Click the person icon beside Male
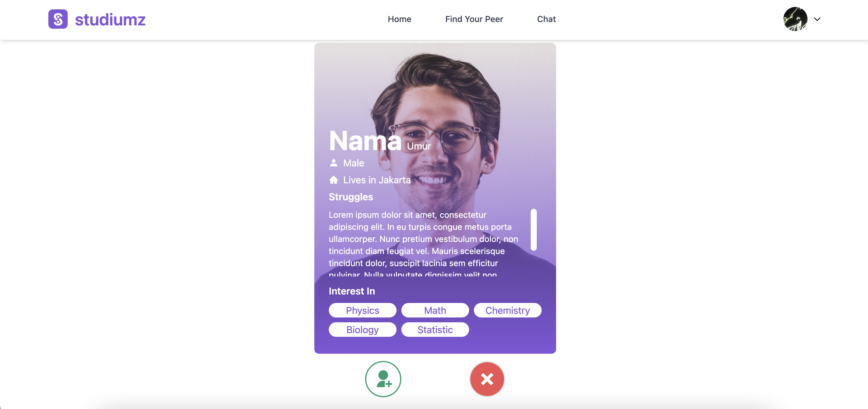 tap(334, 163)
